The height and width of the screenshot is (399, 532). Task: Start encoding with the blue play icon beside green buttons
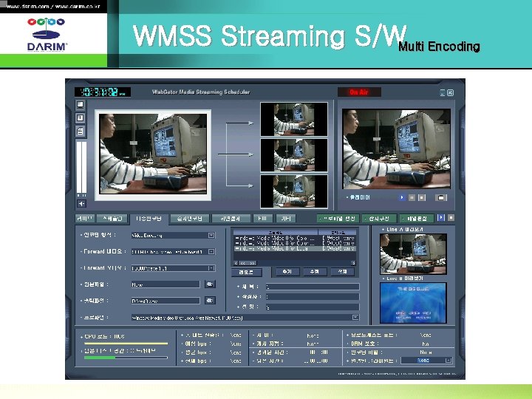click(441, 218)
